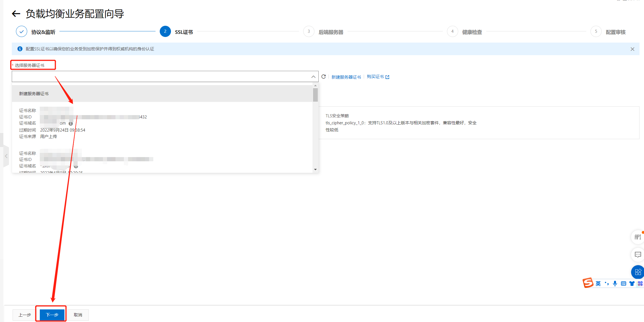The image size is (644, 322).
Task: Open the API floating button
Action: click(638, 237)
